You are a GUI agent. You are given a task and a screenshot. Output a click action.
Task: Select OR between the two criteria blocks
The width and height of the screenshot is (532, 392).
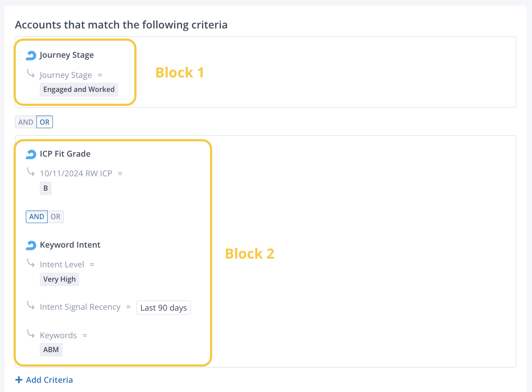point(45,122)
